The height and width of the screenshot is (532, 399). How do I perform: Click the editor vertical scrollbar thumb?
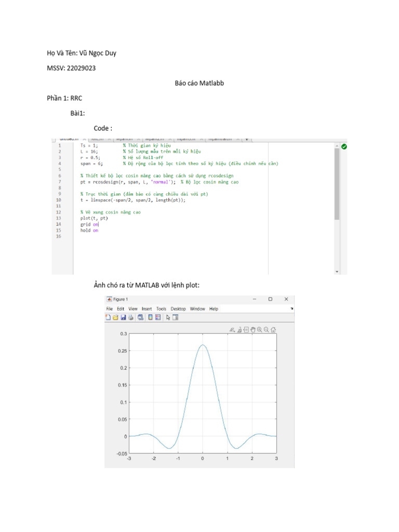pos(337,184)
